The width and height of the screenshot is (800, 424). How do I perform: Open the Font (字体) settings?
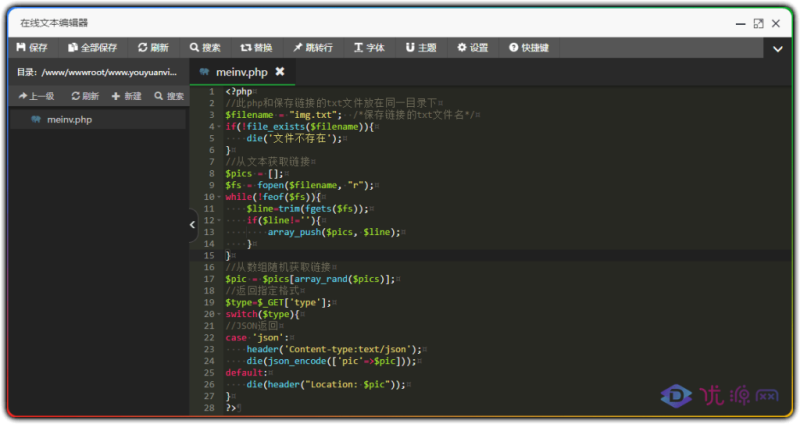point(369,47)
